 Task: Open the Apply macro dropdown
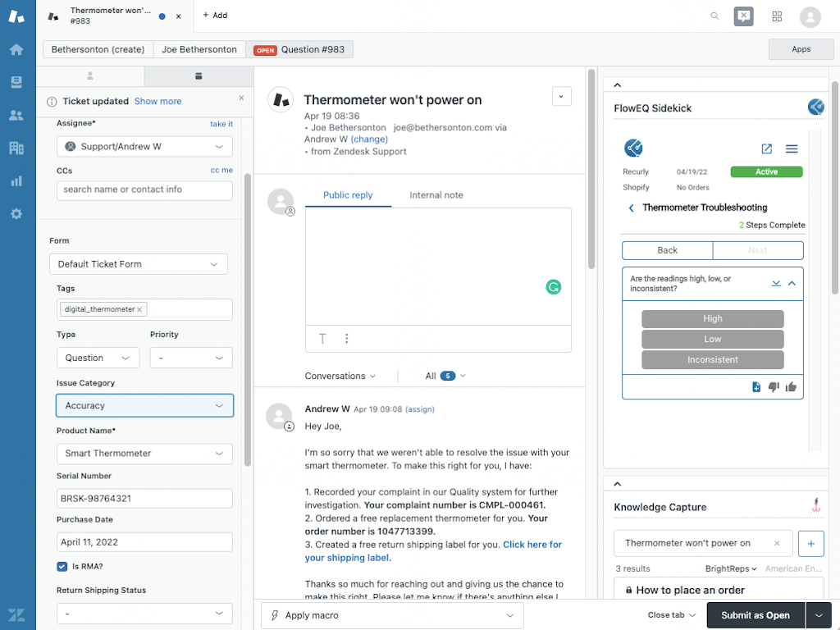(391, 615)
